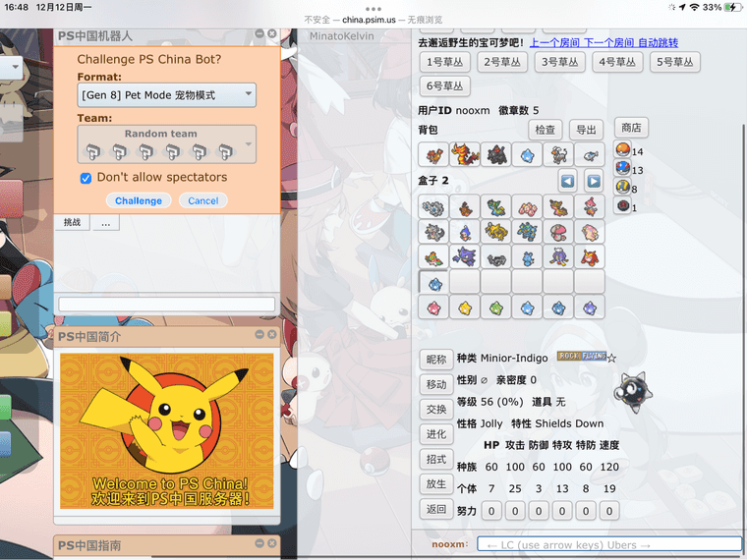Go to the previous box with left arrow
The image size is (747, 560).
click(x=567, y=181)
